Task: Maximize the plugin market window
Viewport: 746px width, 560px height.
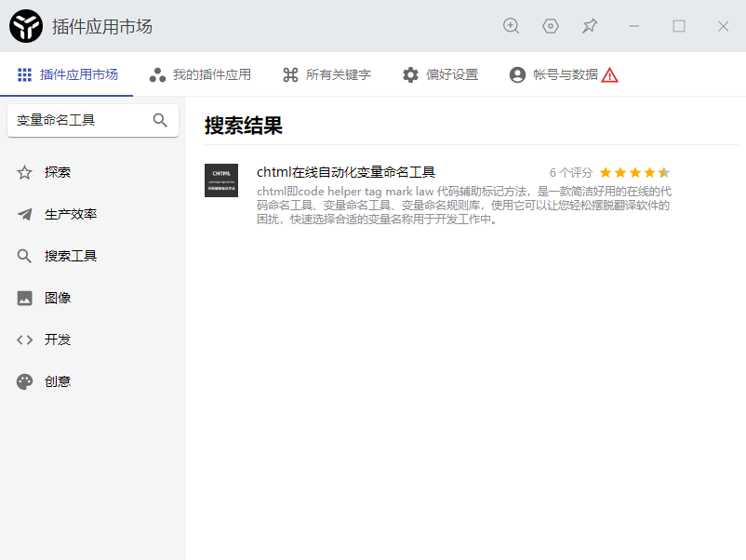Action: pos(679,26)
